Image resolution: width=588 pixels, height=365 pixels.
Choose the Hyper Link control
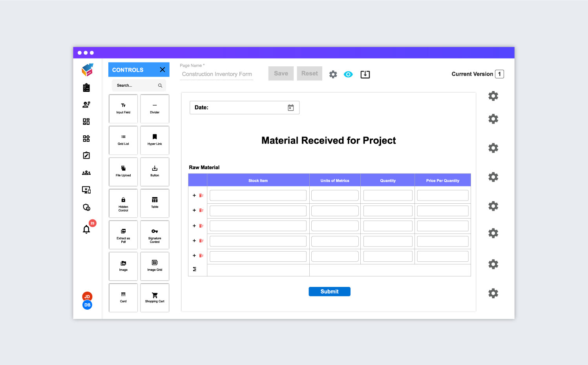(154, 140)
